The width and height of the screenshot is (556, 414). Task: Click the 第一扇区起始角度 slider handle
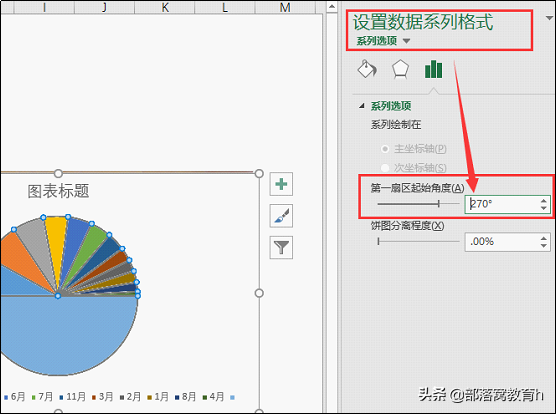(x=439, y=204)
